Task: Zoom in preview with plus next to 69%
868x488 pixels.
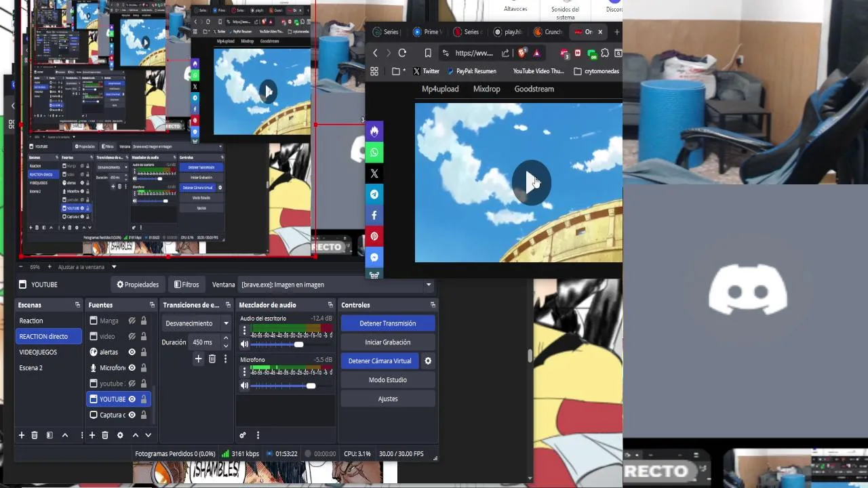Action: [x=49, y=267]
